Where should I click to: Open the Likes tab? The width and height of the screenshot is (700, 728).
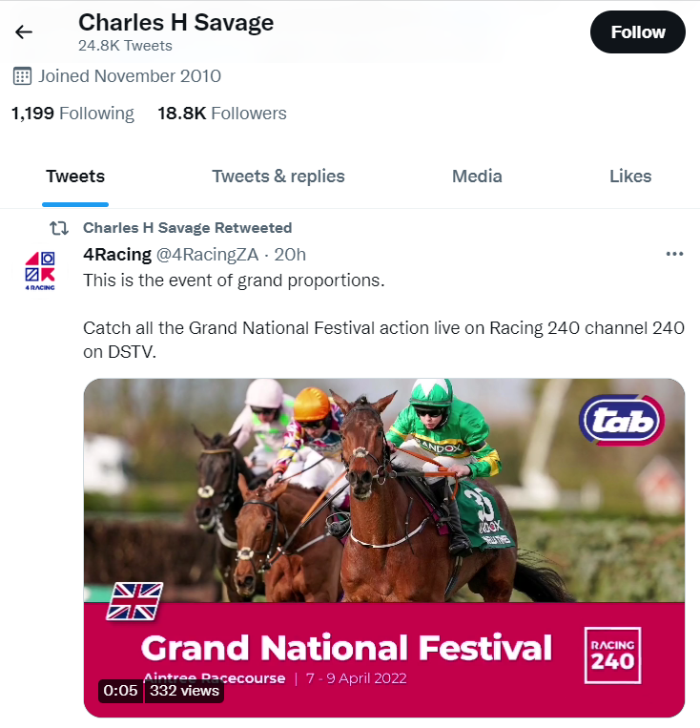click(630, 177)
